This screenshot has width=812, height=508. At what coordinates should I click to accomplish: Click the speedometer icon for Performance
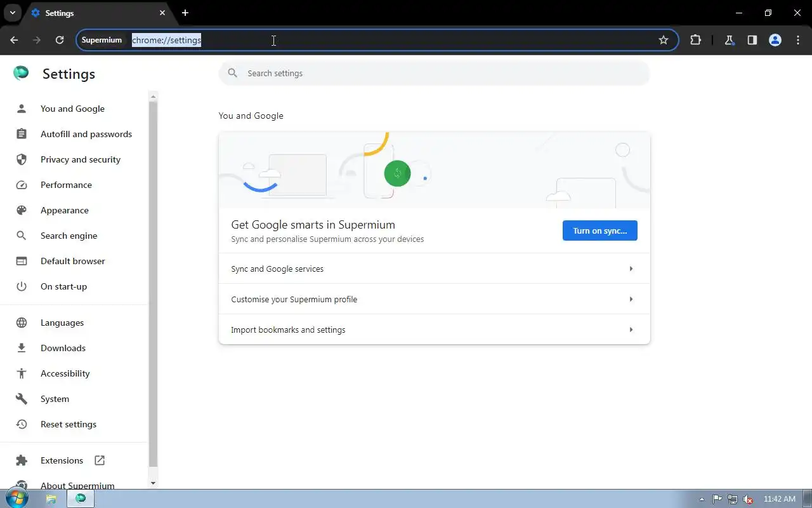pyautogui.click(x=22, y=185)
